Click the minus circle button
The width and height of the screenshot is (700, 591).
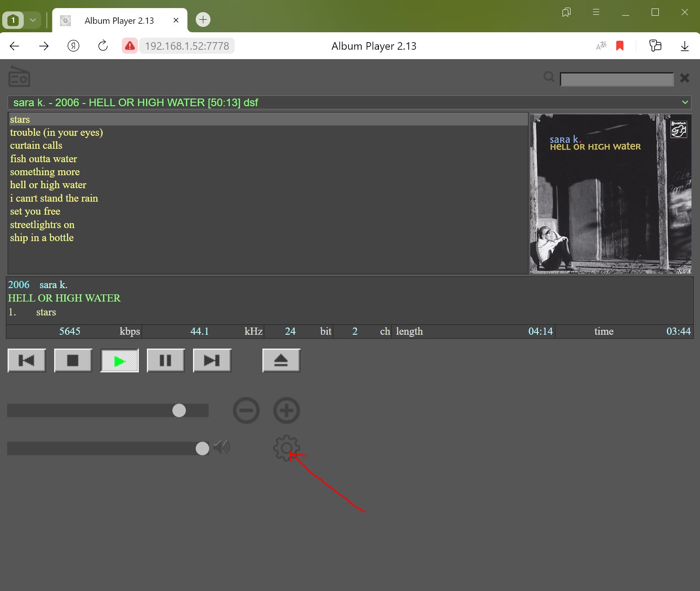click(246, 410)
